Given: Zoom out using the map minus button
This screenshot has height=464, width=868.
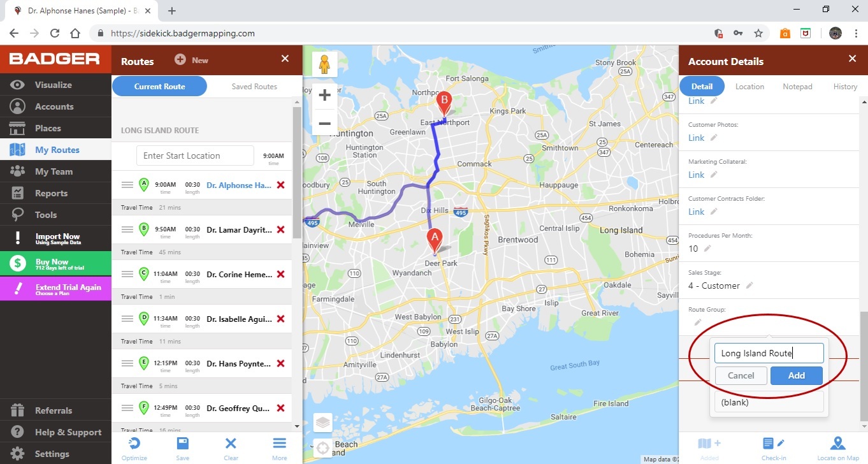Looking at the screenshot, I should (x=324, y=123).
